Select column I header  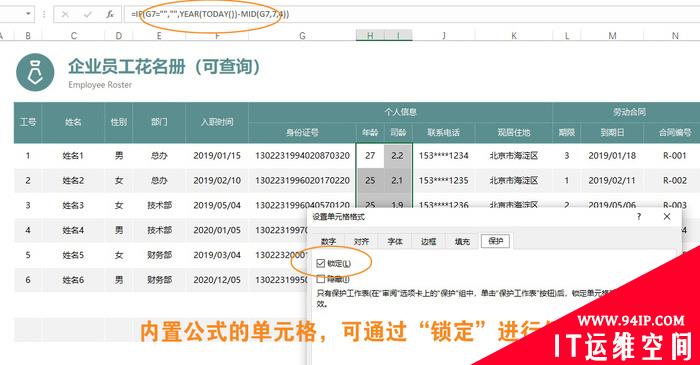398,36
